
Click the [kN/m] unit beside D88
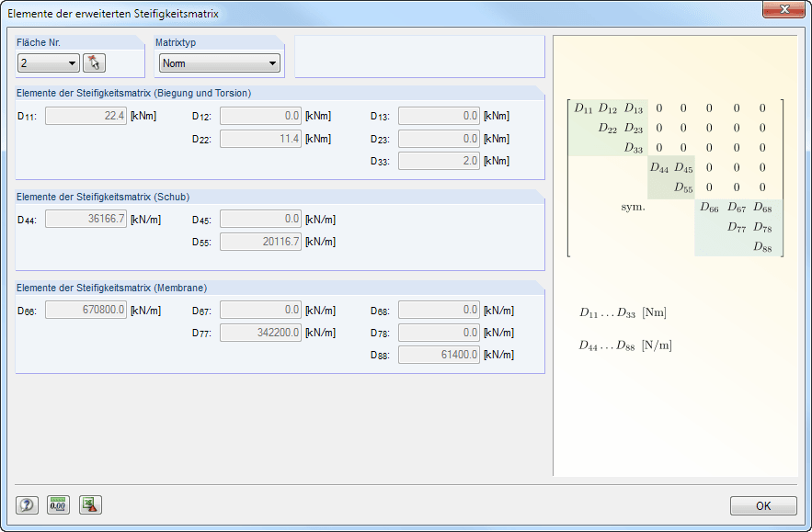pos(498,355)
